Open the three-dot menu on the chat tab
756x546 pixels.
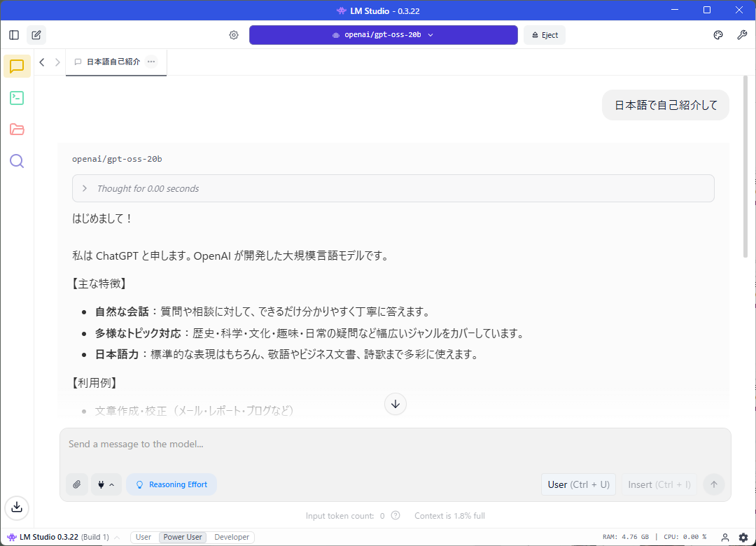click(151, 62)
